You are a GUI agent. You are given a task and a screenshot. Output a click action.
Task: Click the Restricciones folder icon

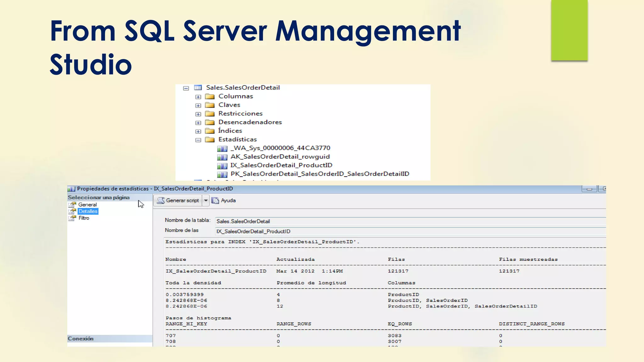[210, 114]
